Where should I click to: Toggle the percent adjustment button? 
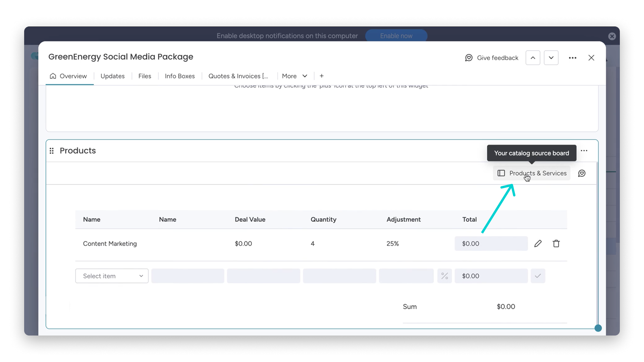pos(444,276)
